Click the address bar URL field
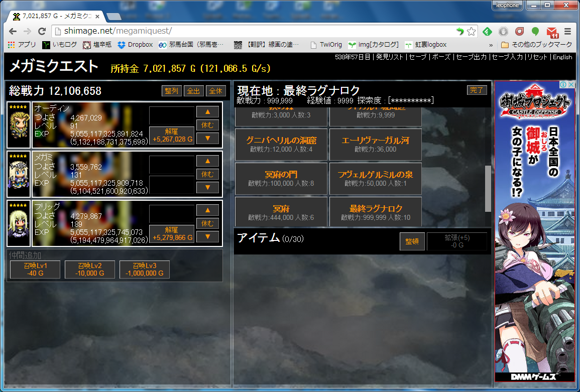Image resolution: width=580 pixels, height=392 pixels. pos(251,31)
